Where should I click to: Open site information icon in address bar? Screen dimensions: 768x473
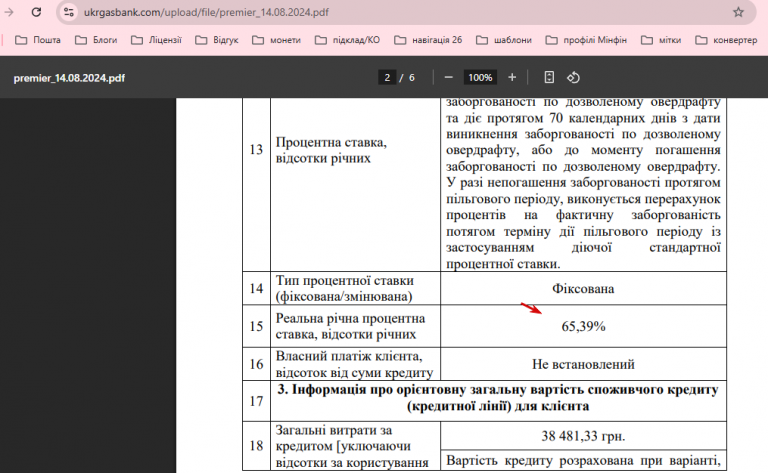[x=69, y=12]
